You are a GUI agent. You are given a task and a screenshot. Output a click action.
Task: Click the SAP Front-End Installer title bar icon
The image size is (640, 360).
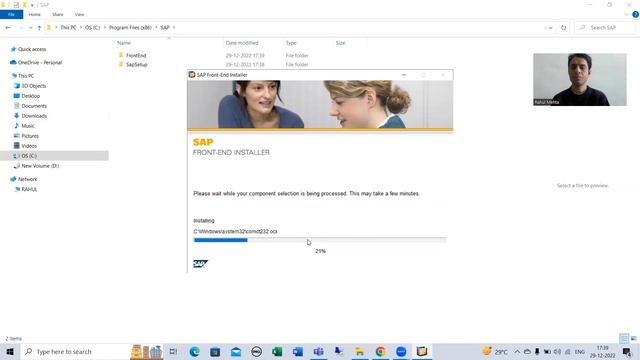coord(192,75)
